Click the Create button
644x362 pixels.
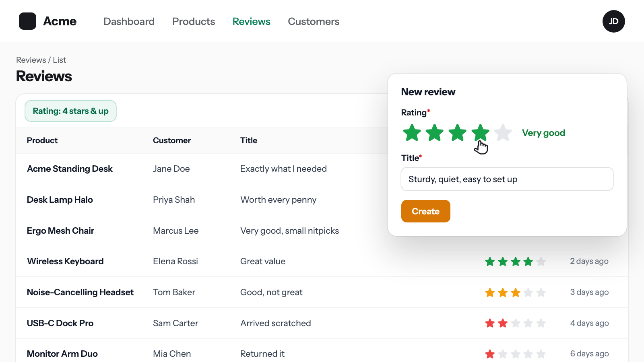426,211
